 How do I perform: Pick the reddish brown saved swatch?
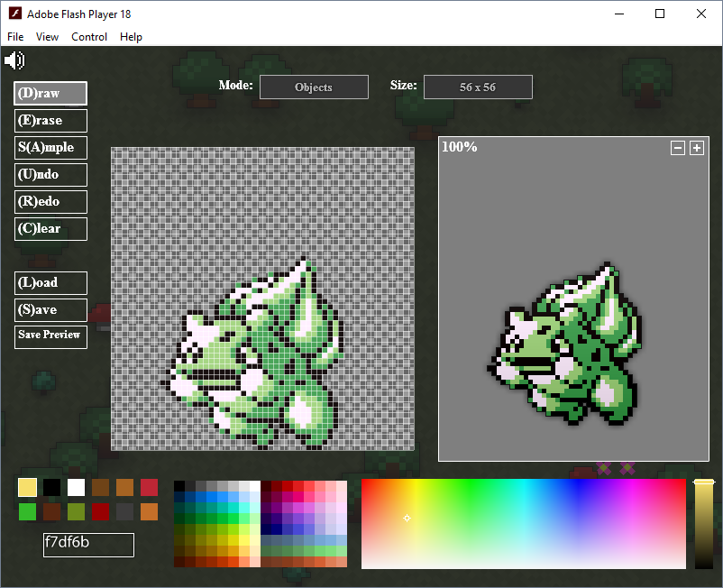click(51, 512)
